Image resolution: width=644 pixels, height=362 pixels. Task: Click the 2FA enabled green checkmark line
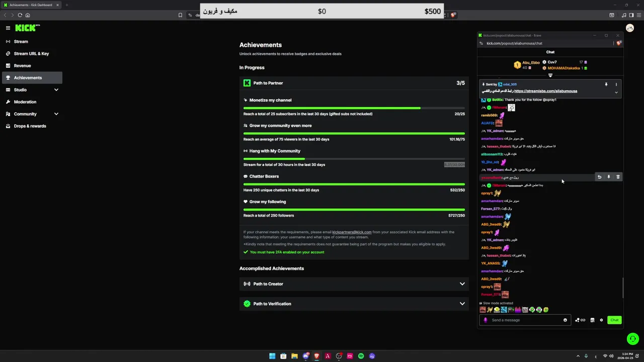(284, 252)
